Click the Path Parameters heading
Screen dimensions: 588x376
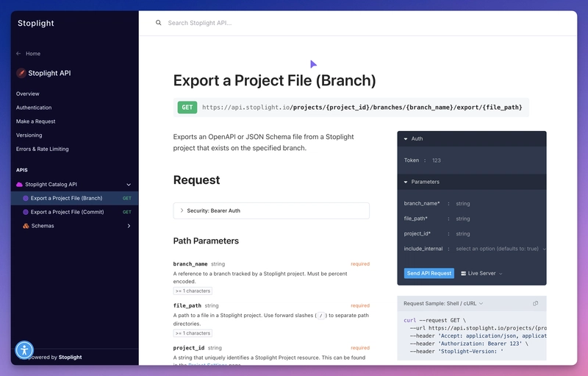206,241
